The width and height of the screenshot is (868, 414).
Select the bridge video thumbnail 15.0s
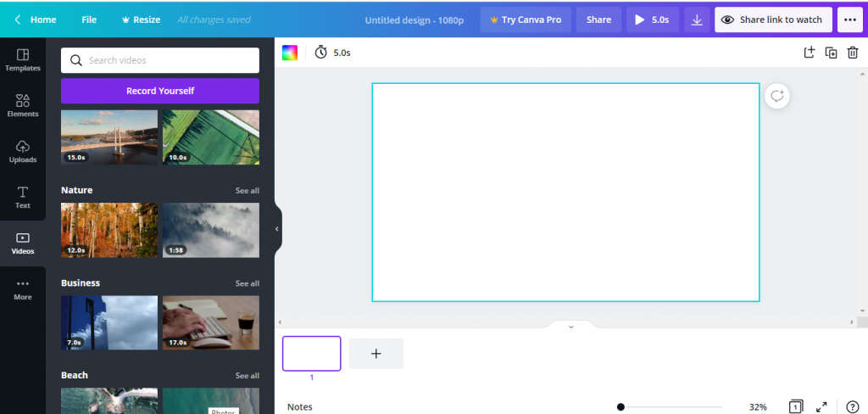pos(109,137)
